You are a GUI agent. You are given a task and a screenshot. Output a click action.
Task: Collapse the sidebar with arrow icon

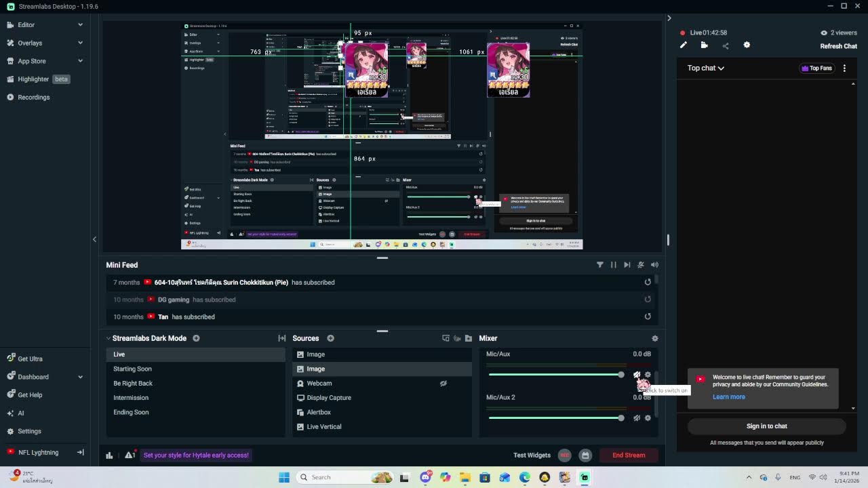point(80,452)
